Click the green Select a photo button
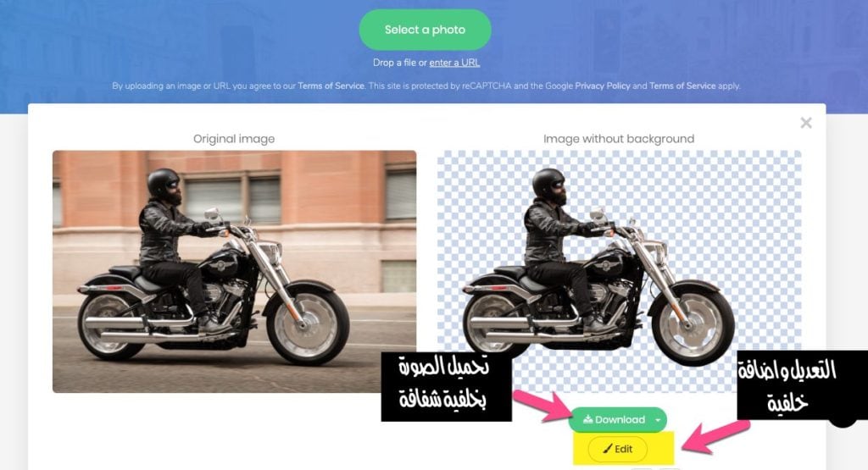The height and width of the screenshot is (470, 868). (x=426, y=30)
